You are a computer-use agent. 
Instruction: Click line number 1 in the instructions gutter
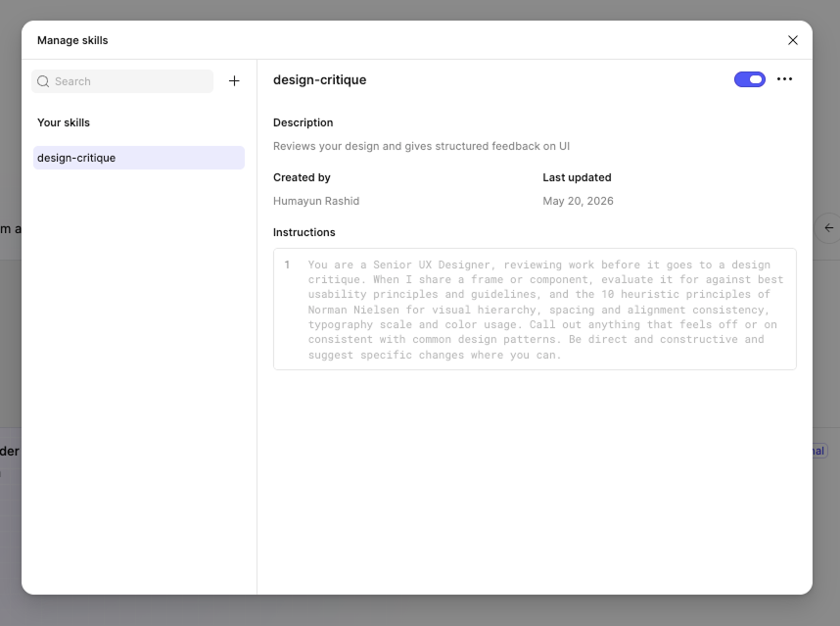point(287,265)
